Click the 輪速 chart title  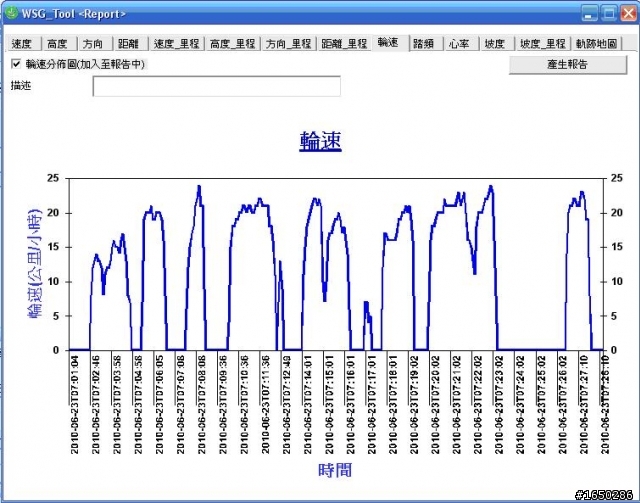(x=320, y=141)
